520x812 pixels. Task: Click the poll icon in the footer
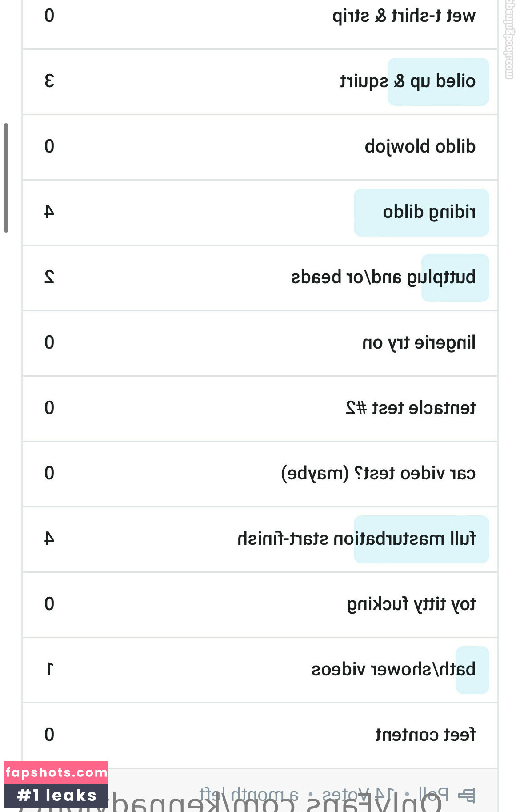[x=467, y=795]
